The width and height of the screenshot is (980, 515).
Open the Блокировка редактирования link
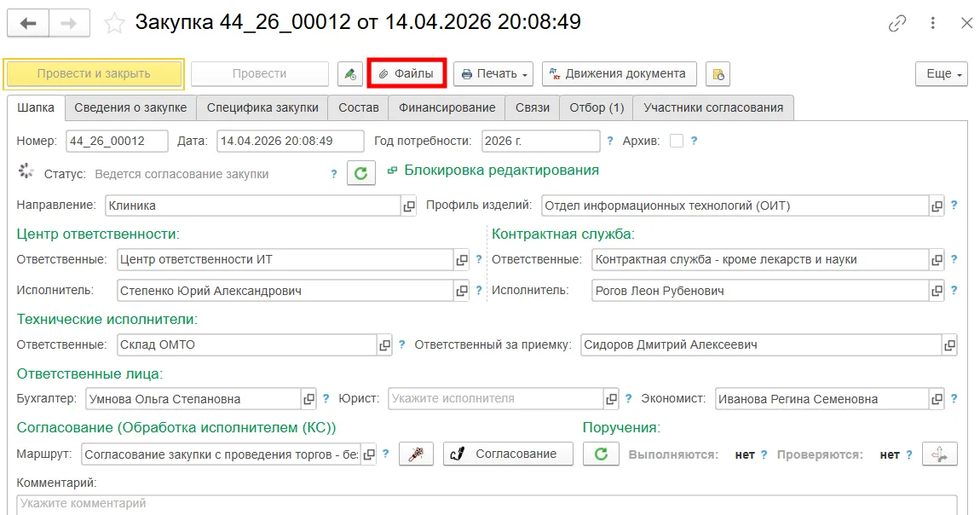coord(501,171)
